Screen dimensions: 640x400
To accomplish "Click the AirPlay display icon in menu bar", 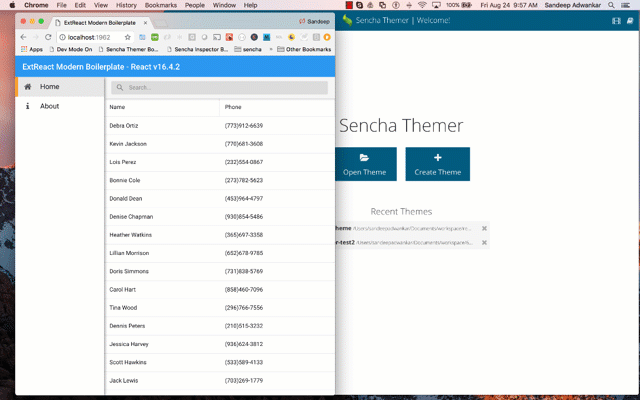I will (436, 5).
